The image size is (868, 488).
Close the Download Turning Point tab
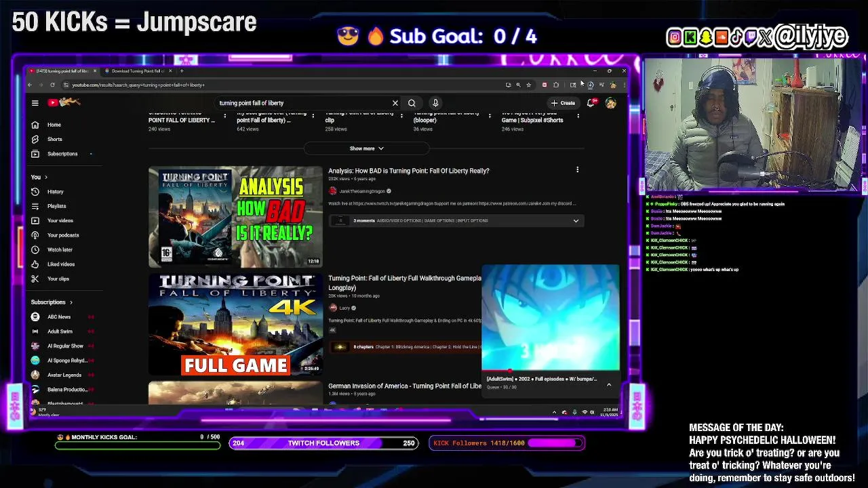pyautogui.click(x=170, y=70)
